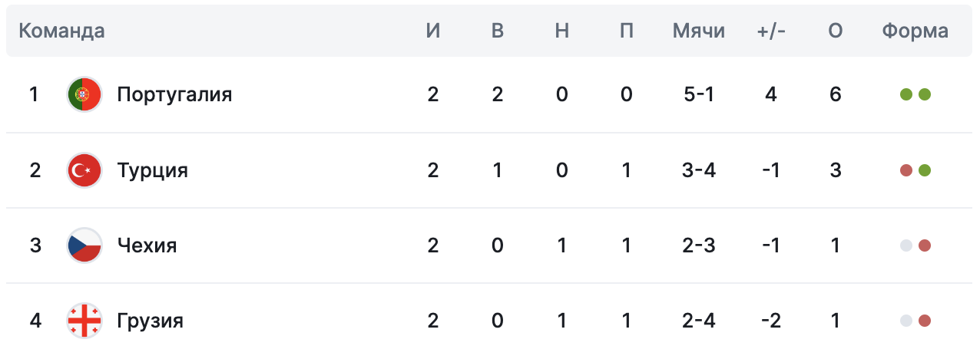Click the Форма column header

[915, 31]
